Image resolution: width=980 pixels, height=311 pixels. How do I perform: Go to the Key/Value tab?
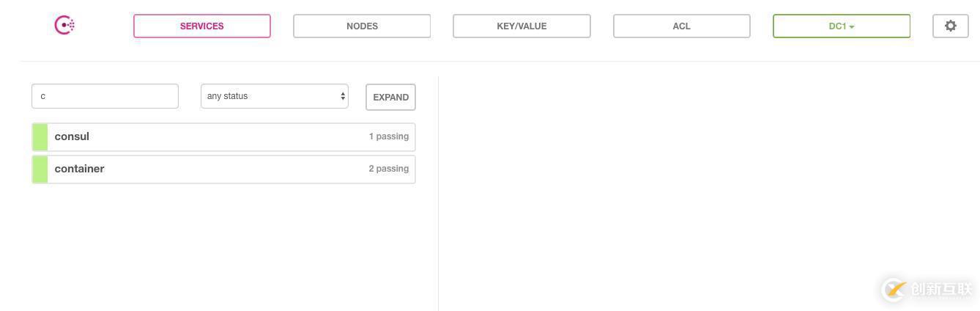(521, 26)
